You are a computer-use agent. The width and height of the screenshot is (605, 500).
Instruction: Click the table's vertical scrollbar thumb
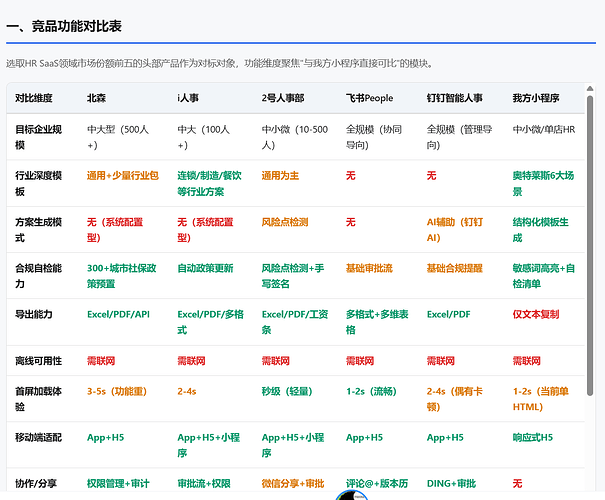pos(590,246)
